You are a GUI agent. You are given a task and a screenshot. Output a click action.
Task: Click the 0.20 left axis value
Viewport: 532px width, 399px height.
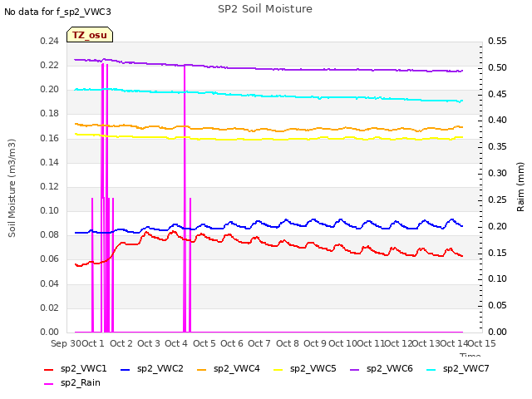[x=50, y=90]
